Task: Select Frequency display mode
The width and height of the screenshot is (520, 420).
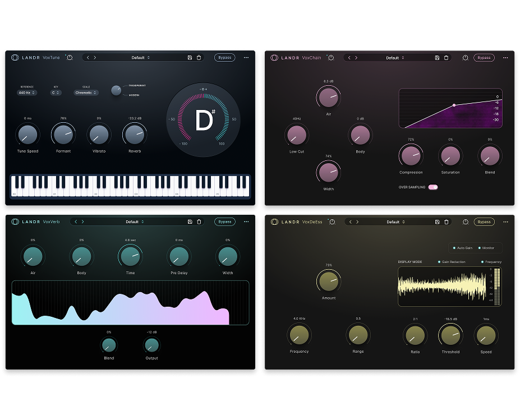Action: (491, 262)
